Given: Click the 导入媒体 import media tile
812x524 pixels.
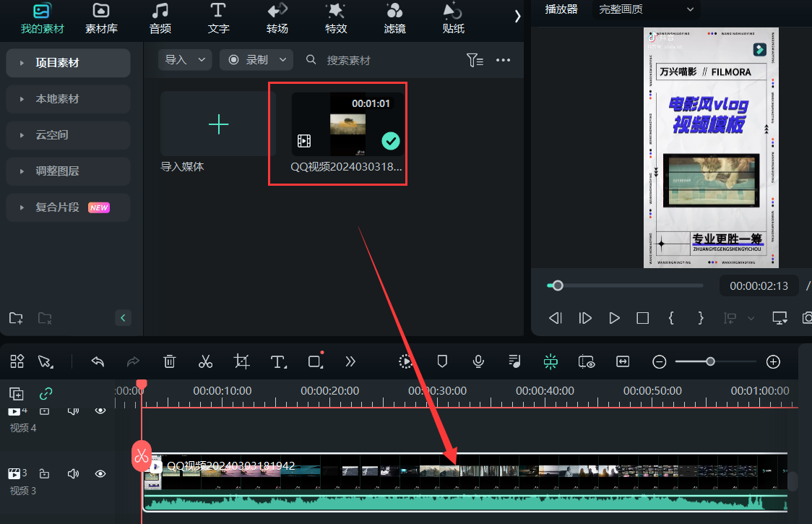Looking at the screenshot, I should pos(218,124).
